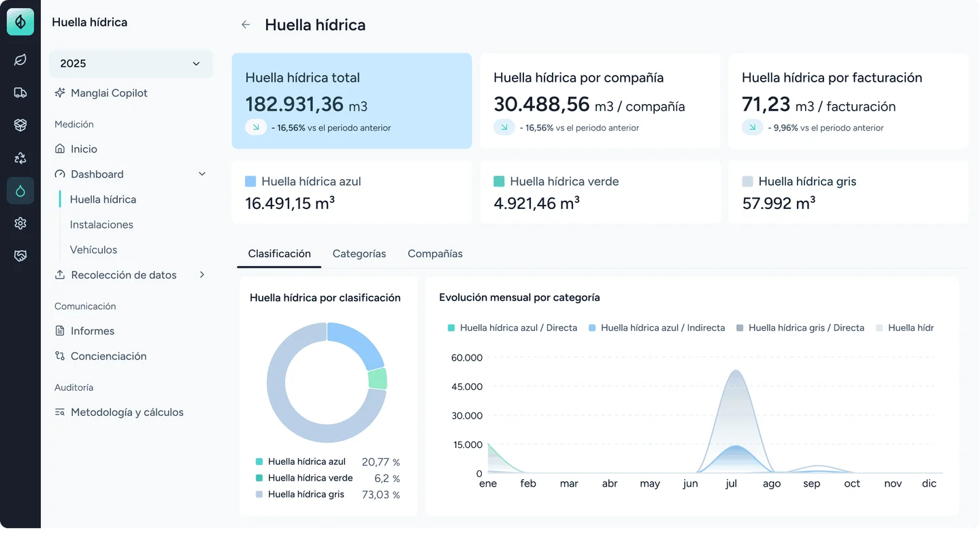Click the Metodología y cálculos icon
This screenshot has width=980, height=535.
click(x=60, y=412)
